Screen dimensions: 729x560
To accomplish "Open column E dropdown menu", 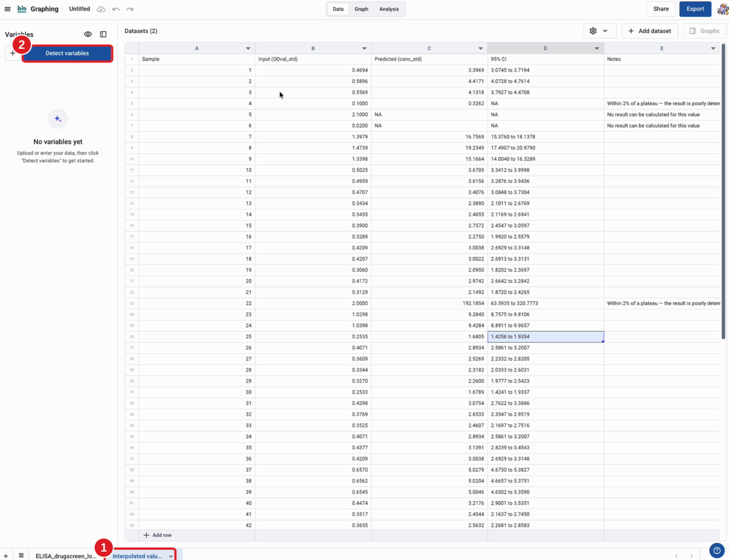I will click(713, 48).
